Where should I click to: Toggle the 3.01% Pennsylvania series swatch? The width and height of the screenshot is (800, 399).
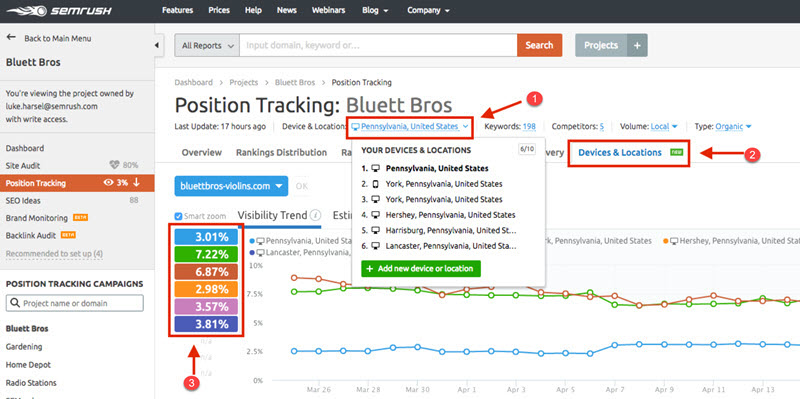pos(206,237)
